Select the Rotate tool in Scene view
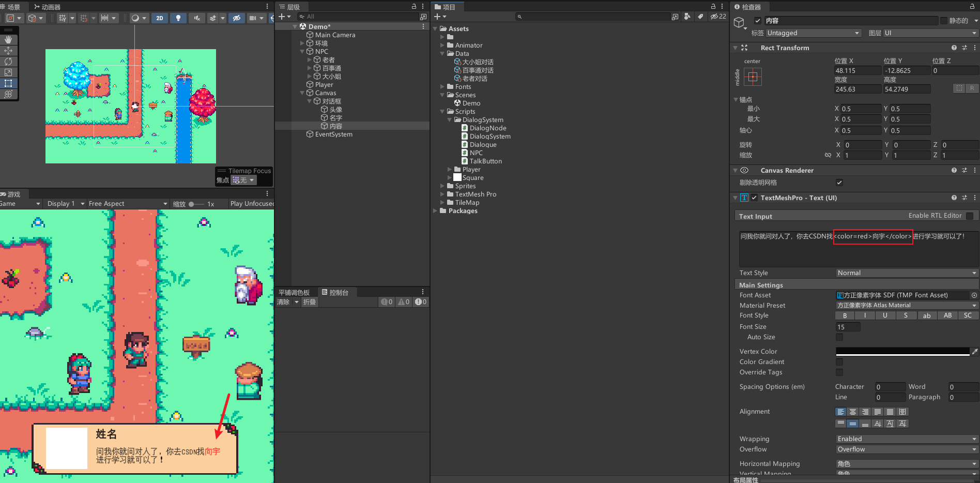This screenshot has width=980, height=483. pyautogui.click(x=8, y=62)
